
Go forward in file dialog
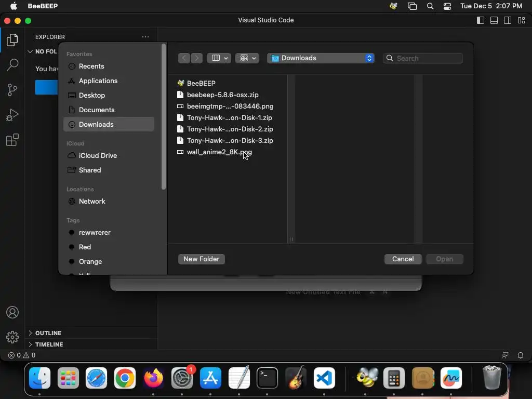(196, 58)
